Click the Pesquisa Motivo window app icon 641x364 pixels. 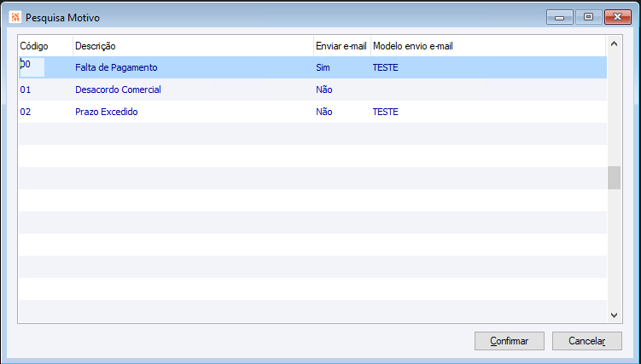pyautogui.click(x=15, y=17)
